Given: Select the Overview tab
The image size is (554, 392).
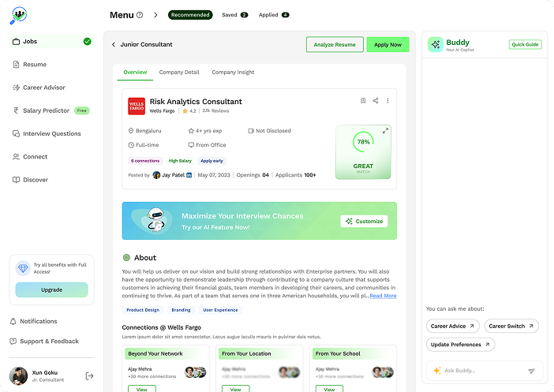Looking at the screenshot, I should (x=135, y=73).
